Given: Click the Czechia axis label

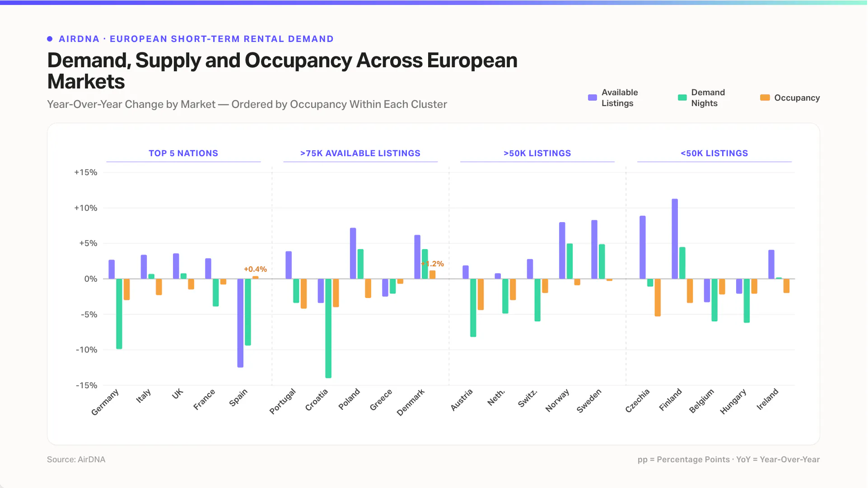Looking at the screenshot, I should [x=638, y=400].
